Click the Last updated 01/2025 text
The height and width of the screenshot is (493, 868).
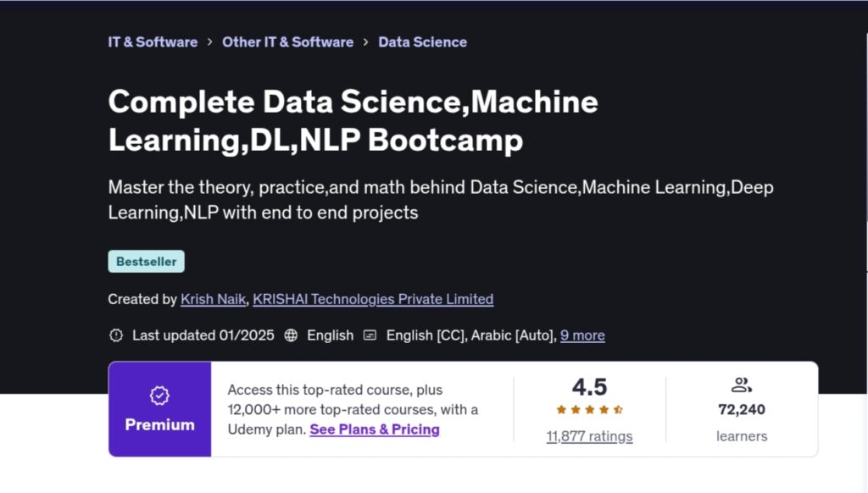coord(203,335)
